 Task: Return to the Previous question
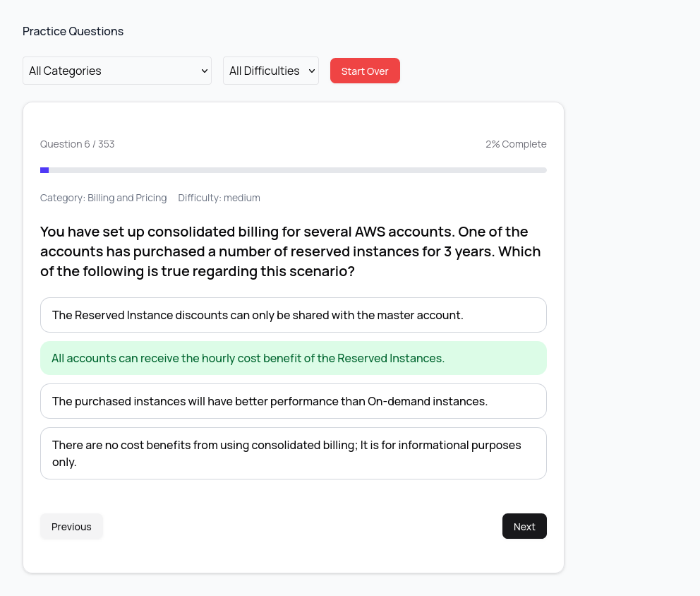click(x=71, y=526)
